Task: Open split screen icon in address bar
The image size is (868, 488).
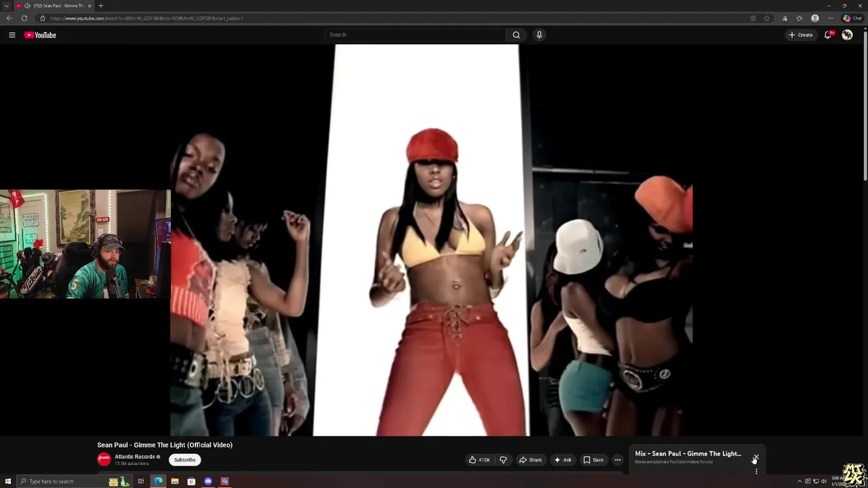Action: pos(753,18)
